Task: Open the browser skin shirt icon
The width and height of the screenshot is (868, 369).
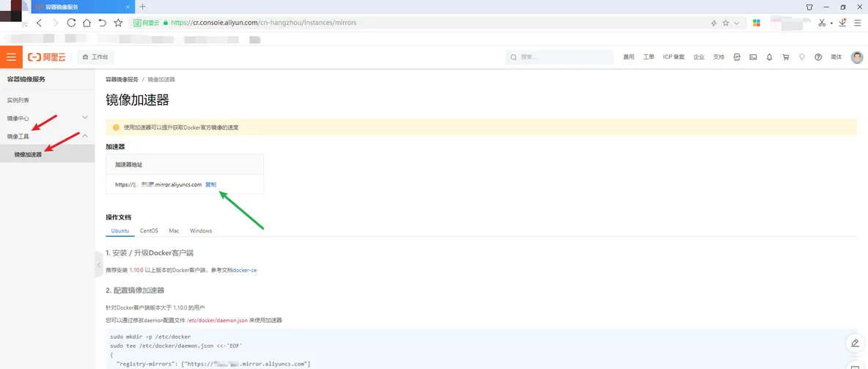Action: (x=809, y=7)
